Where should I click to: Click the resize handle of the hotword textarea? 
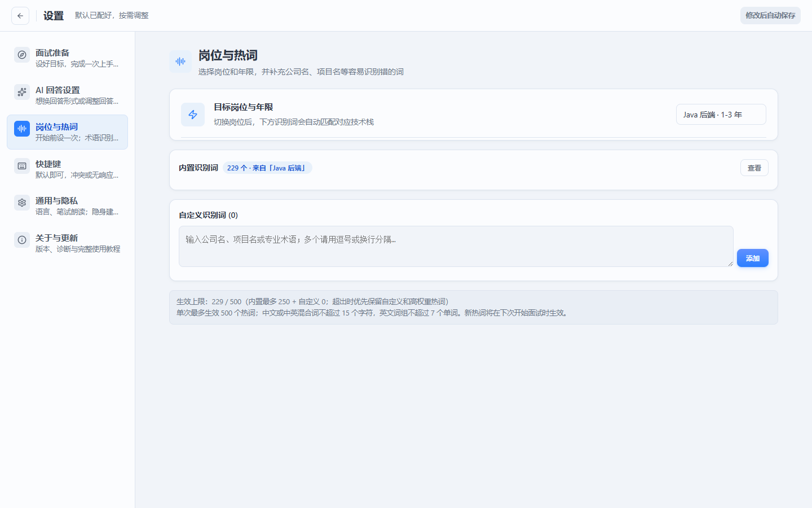click(730, 264)
